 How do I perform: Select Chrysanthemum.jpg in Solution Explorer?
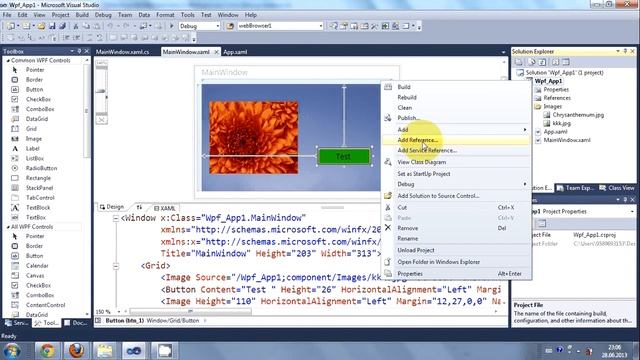(x=578, y=115)
